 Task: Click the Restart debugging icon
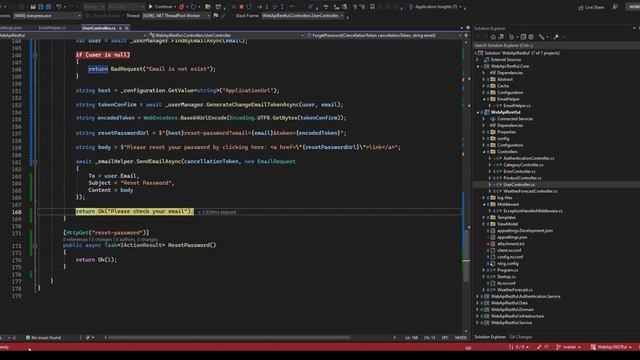point(249,7)
